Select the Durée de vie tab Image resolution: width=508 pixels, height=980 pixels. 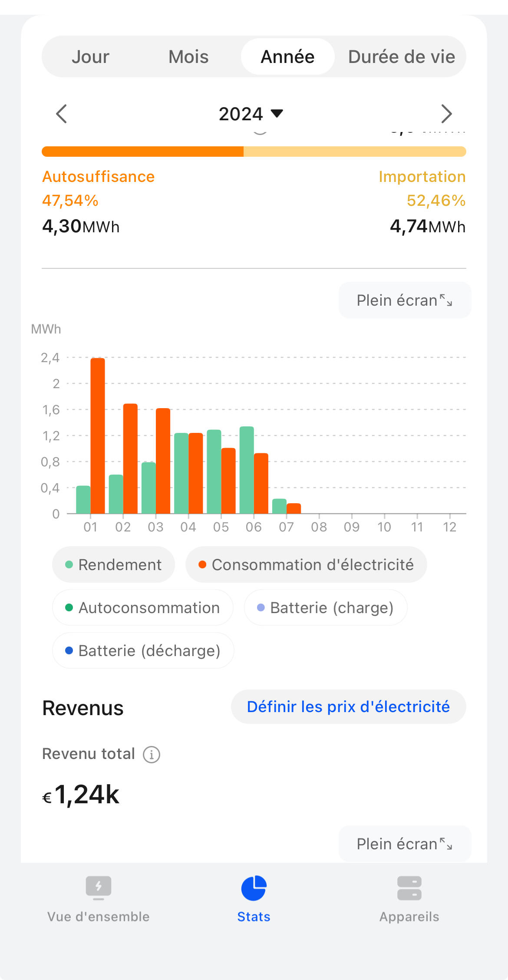tap(401, 57)
